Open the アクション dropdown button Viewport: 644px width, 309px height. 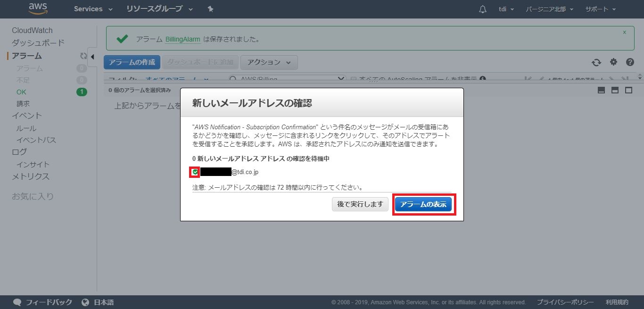[x=269, y=62]
